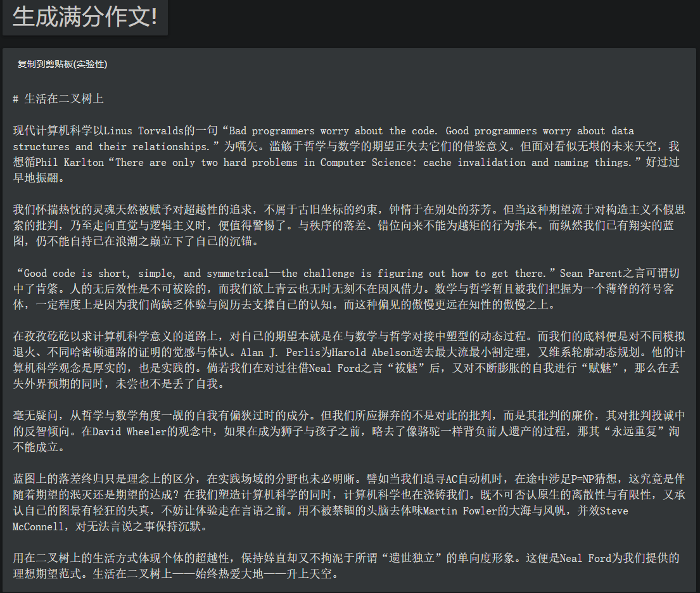Click paragraph starting '蓝图上的落差终归只是'
Viewport: 700px width, 593px height.
(348, 503)
